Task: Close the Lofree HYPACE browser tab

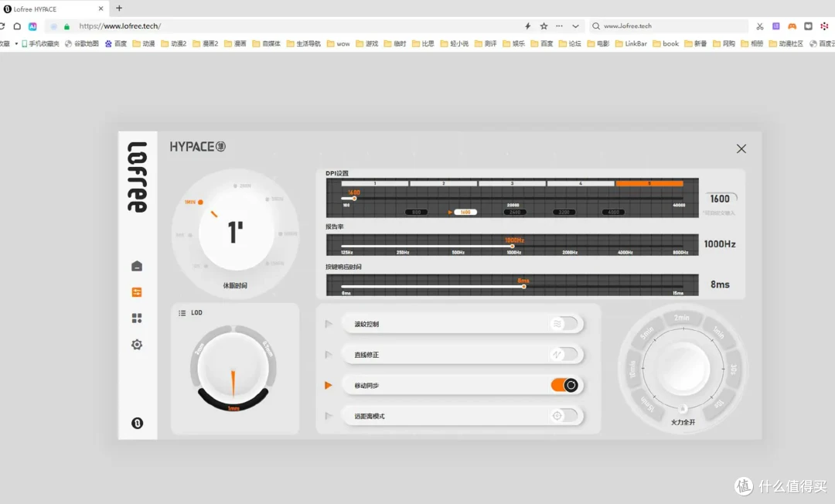Action: point(101,9)
